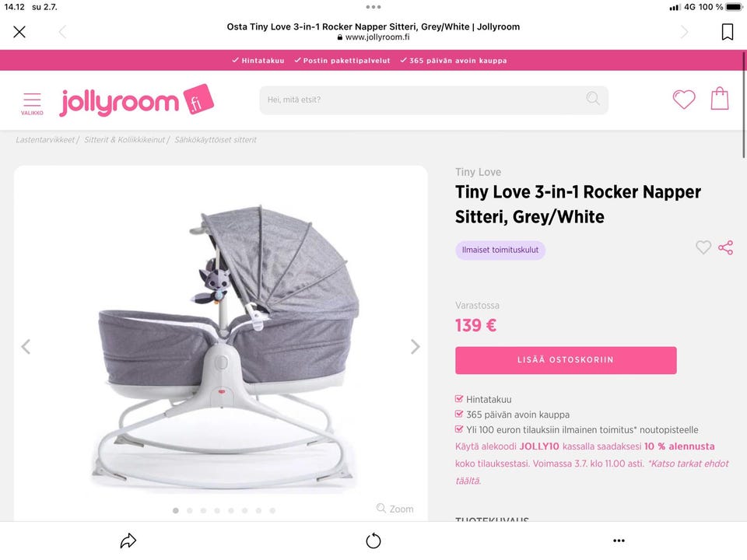Open the täältä terms link

[x=468, y=481]
